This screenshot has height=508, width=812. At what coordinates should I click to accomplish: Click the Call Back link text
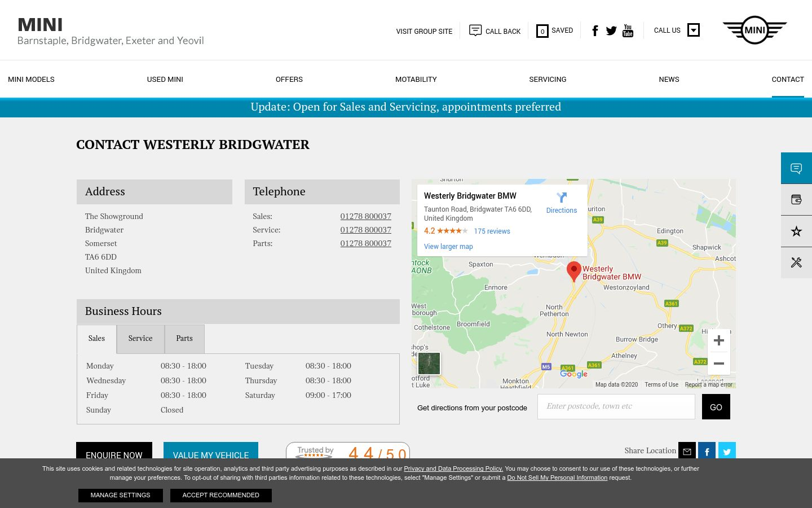503,32
